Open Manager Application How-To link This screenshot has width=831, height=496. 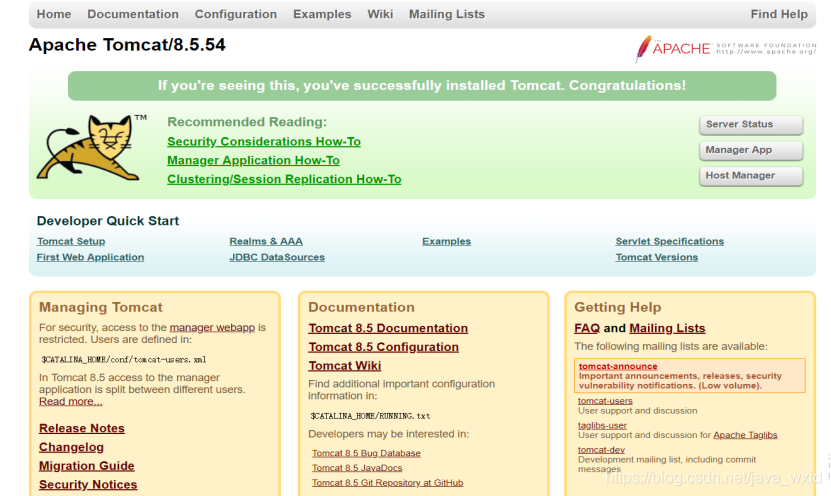pyautogui.click(x=253, y=161)
